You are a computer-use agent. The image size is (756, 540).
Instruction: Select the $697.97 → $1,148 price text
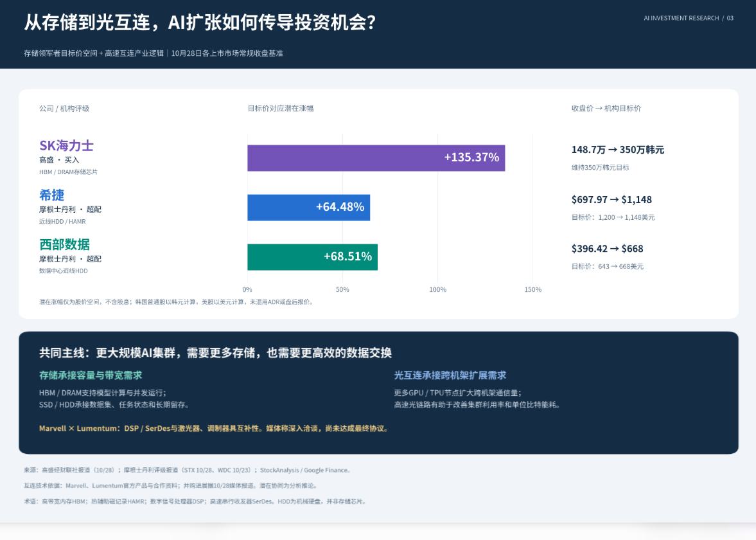611,199
